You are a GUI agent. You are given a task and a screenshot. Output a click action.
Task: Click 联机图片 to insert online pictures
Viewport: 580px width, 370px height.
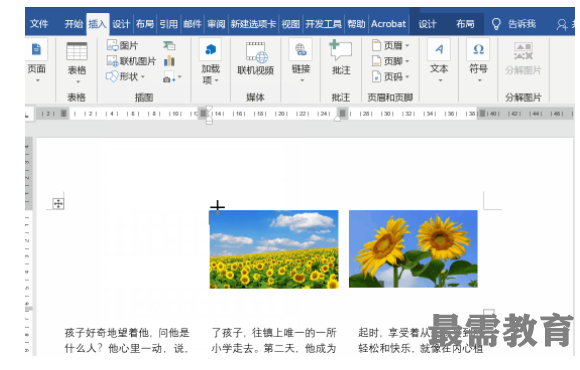click(131, 61)
